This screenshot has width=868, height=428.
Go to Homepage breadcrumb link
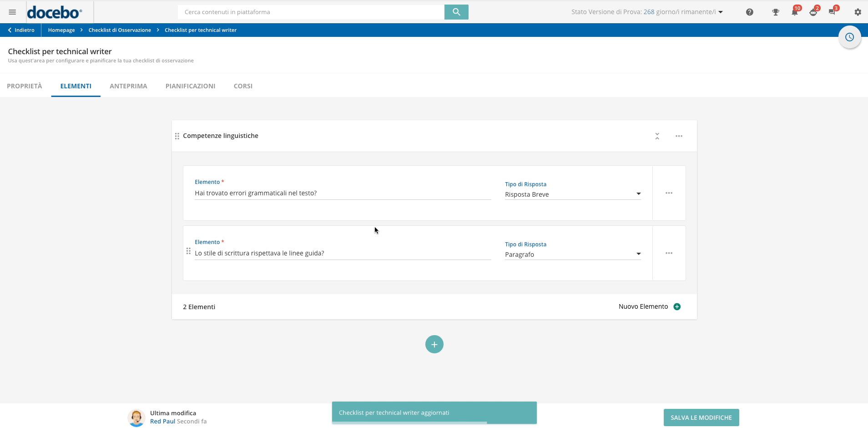pos(61,30)
